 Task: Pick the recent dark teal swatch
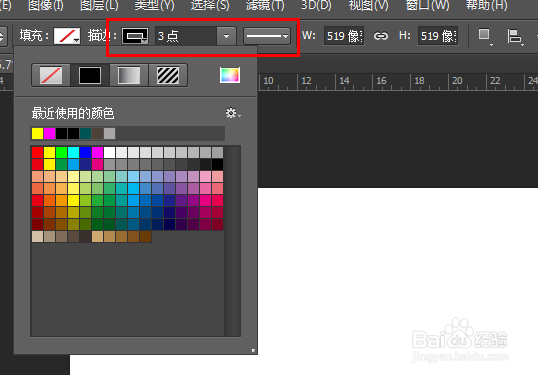coord(85,133)
